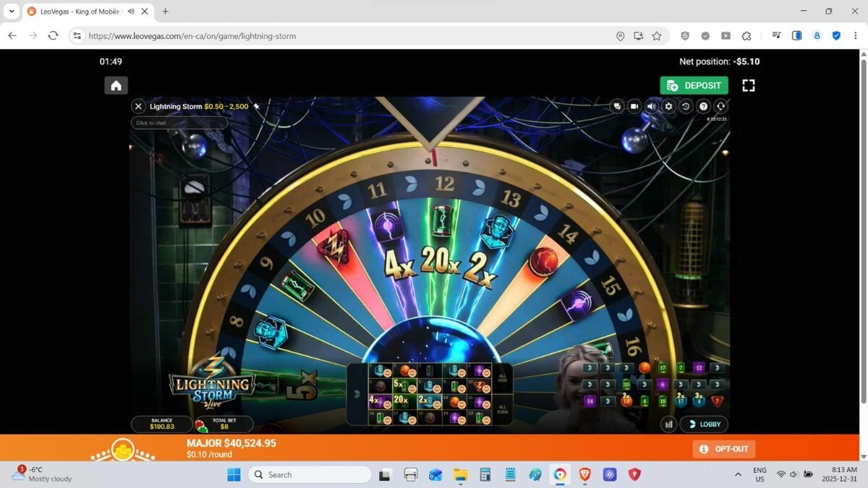868x488 pixels.
Task: Contact support via headset icon
Action: 720,106
